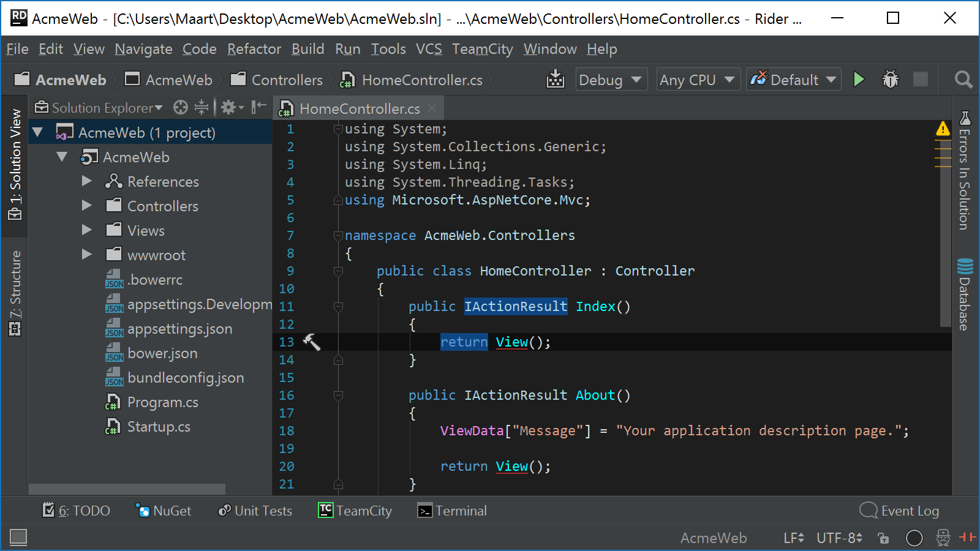
Task: Open the NuGet tool window
Action: (x=164, y=511)
